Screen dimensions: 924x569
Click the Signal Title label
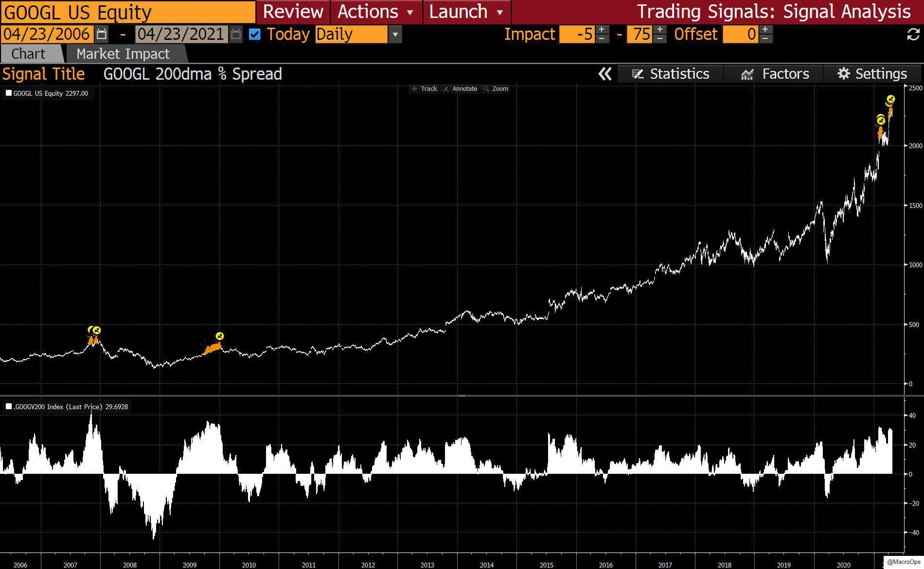[44, 74]
